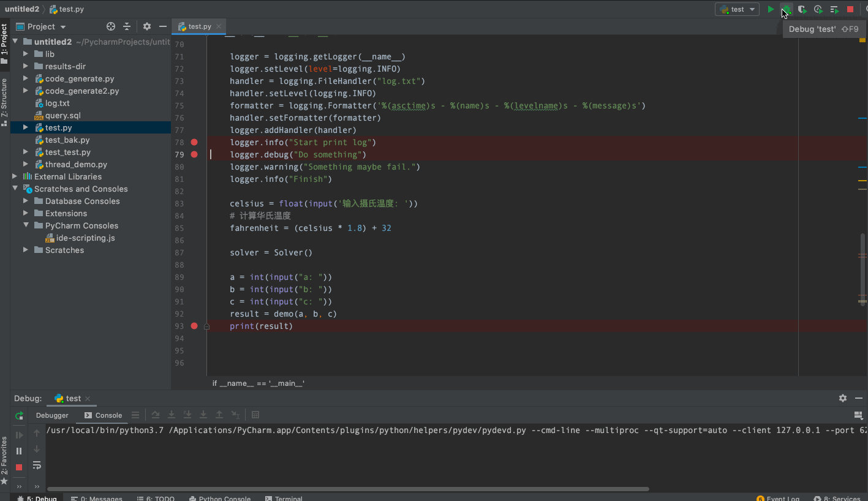Close the test.py editor tab
This screenshot has height=501, width=868.
point(219,26)
